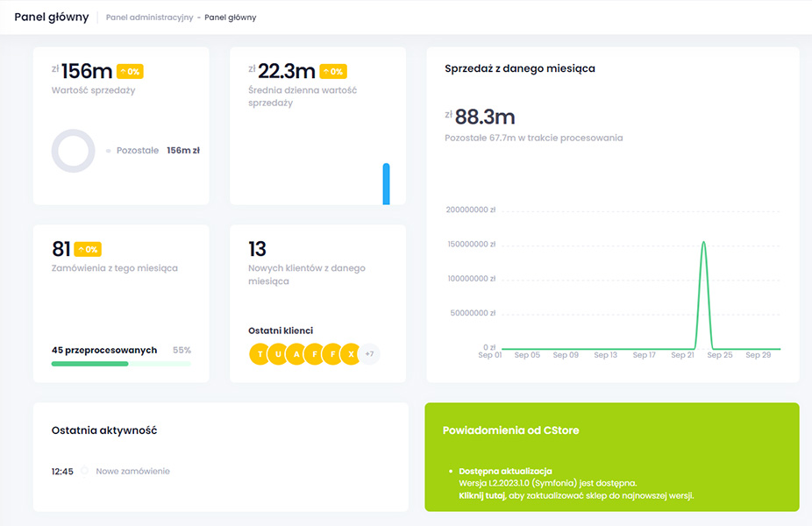Select the customer avatar labeled A

296,354
